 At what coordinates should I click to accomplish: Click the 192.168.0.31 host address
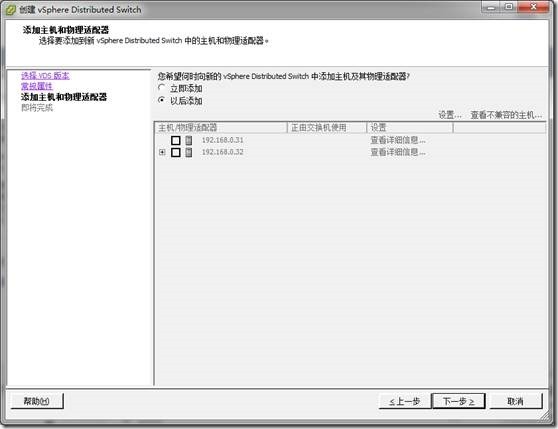[x=222, y=140]
